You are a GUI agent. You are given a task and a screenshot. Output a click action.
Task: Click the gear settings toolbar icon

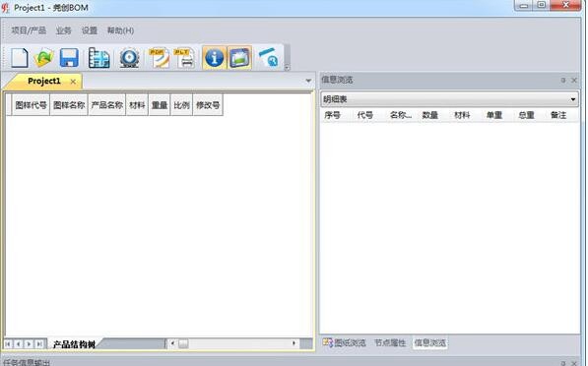129,58
